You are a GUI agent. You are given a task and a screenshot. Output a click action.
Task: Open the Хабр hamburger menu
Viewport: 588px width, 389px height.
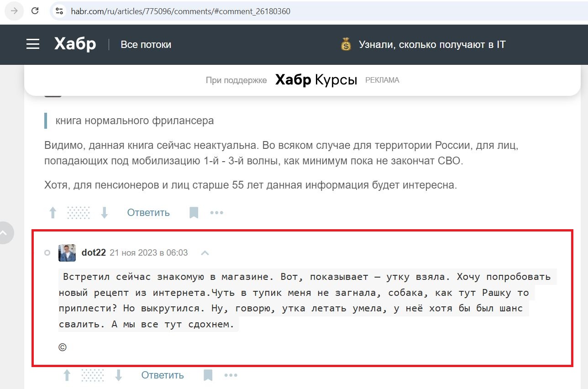tap(32, 44)
